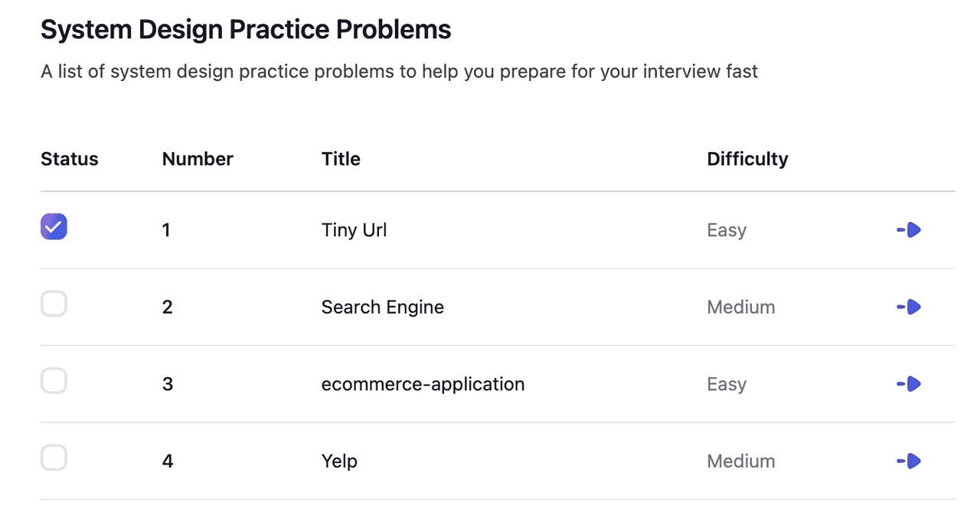The image size is (980, 518).
Task: Tick the Yelp status checkbox
Action: coord(54,458)
